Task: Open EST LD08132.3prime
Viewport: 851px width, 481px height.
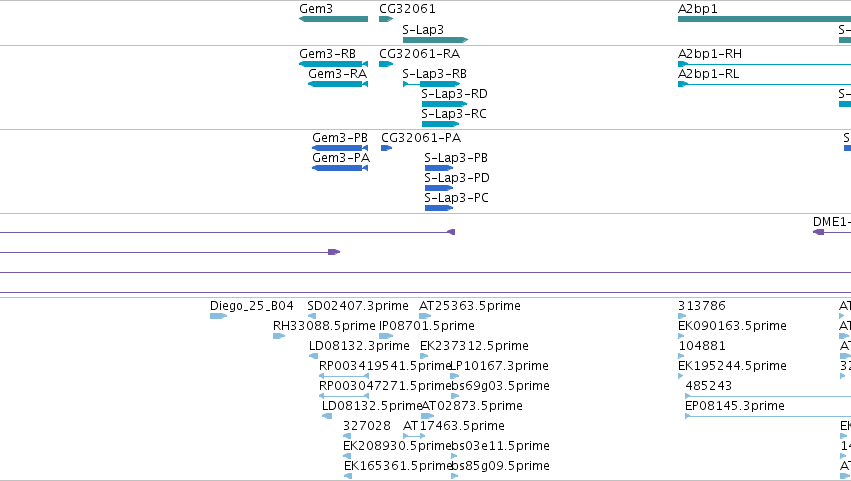Action: pyautogui.click(x=313, y=356)
